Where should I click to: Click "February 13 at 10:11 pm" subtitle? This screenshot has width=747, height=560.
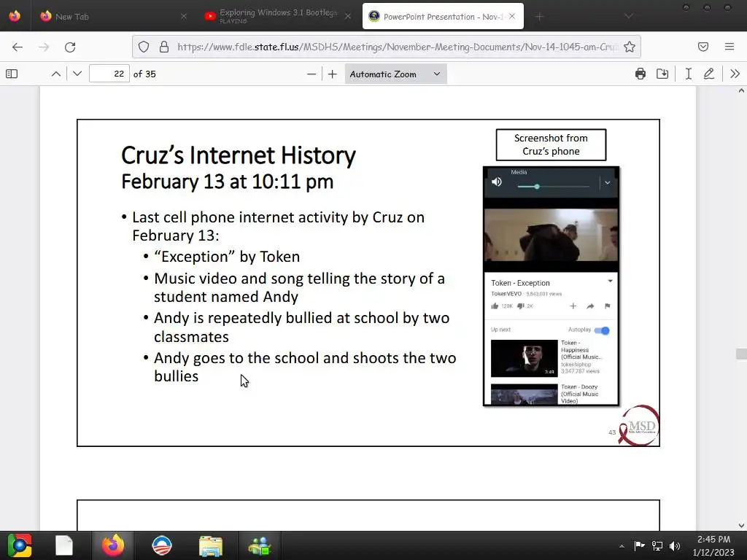pyautogui.click(x=228, y=182)
